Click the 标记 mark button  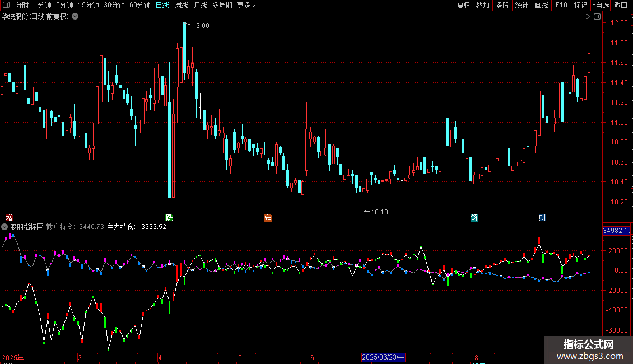(x=580, y=5)
